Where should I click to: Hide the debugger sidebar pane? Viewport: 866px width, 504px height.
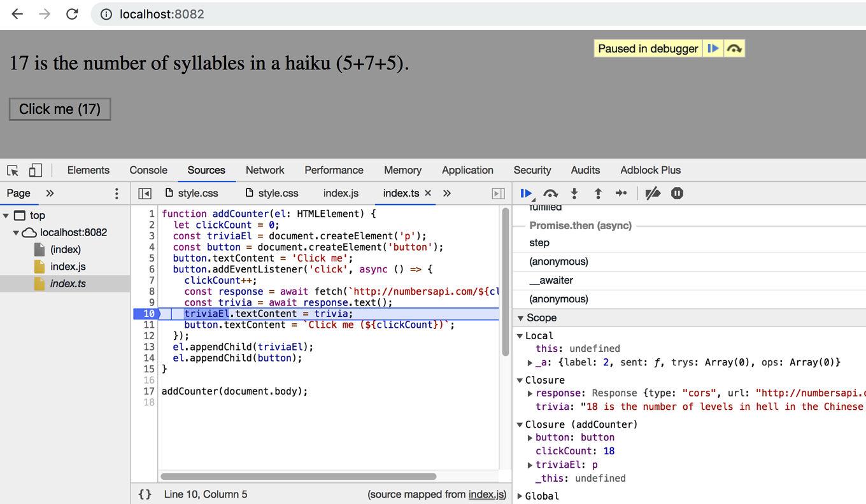coord(499,193)
